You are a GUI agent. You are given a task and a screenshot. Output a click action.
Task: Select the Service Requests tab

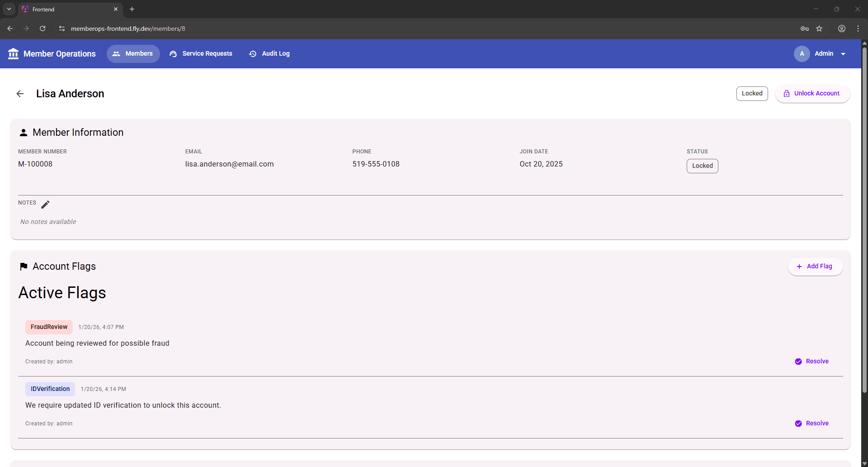tap(201, 53)
